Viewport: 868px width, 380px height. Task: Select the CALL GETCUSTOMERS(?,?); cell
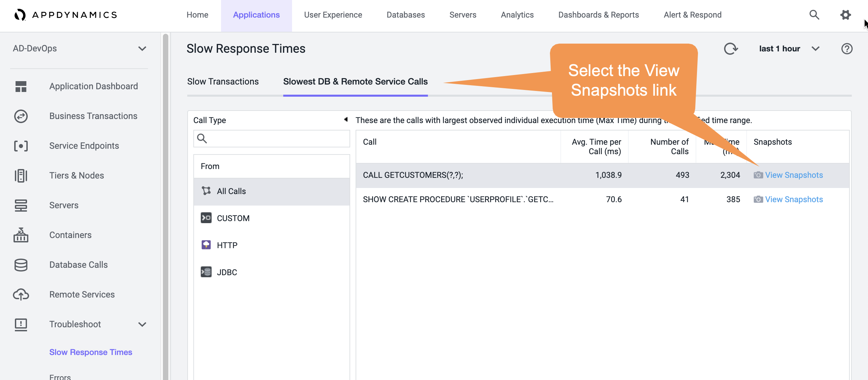click(413, 175)
